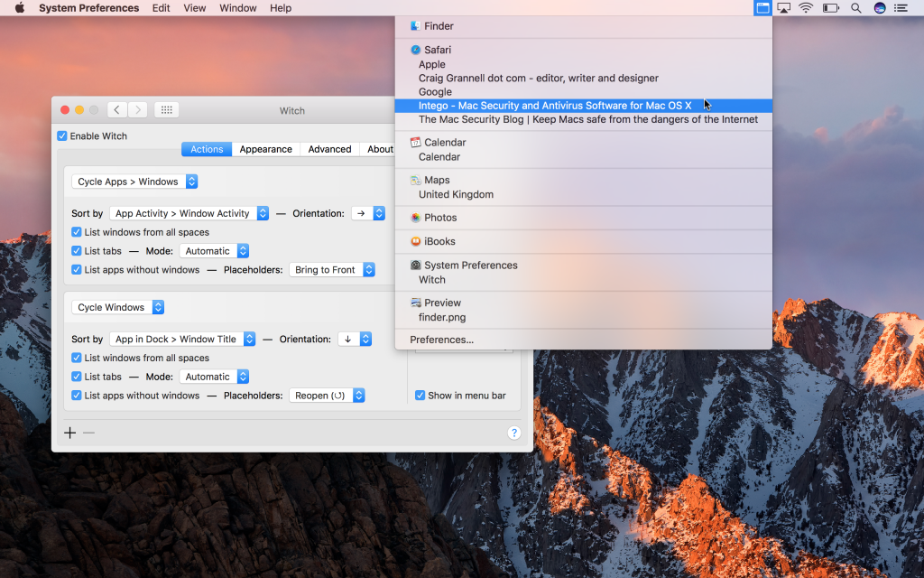924x578 pixels.
Task: Add a new action with plus button
Action: click(69, 433)
